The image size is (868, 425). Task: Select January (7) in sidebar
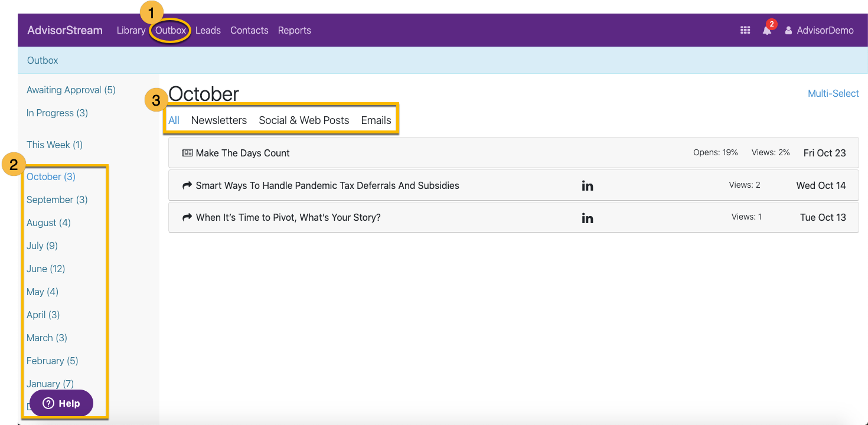pos(50,384)
